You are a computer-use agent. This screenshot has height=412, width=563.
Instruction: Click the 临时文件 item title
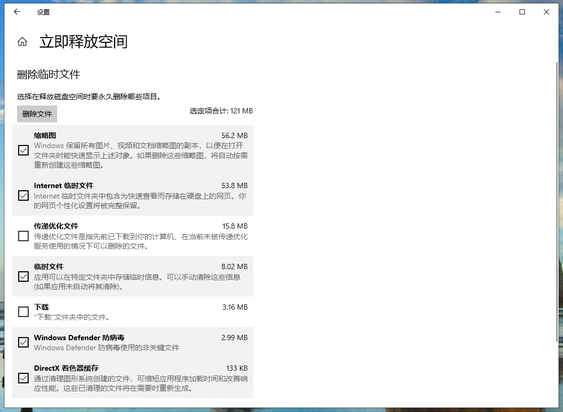pyautogui.click(x=48, y=267)
